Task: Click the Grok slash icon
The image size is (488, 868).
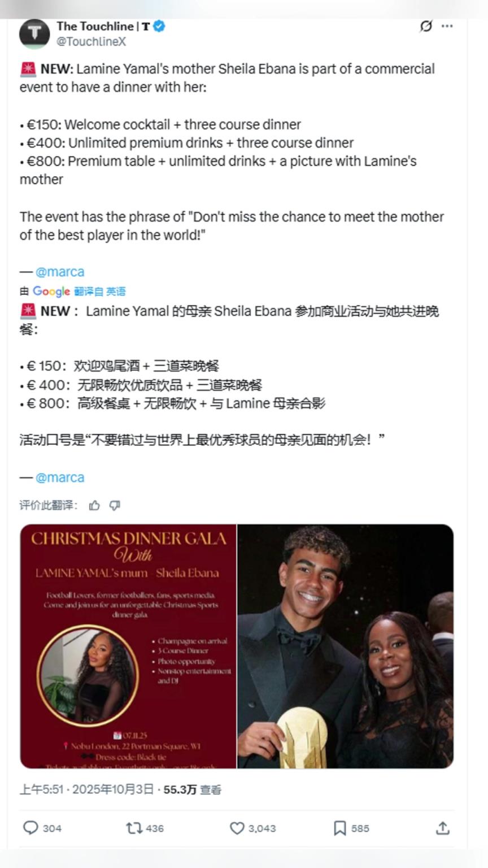Action: tap(426, 26)
